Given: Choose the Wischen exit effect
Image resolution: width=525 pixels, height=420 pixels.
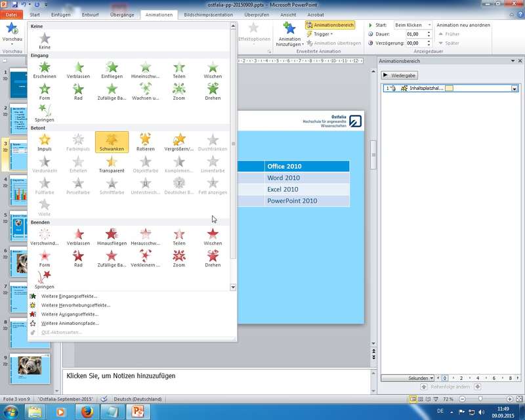Looking at the screenshot, I should [213, 237].
